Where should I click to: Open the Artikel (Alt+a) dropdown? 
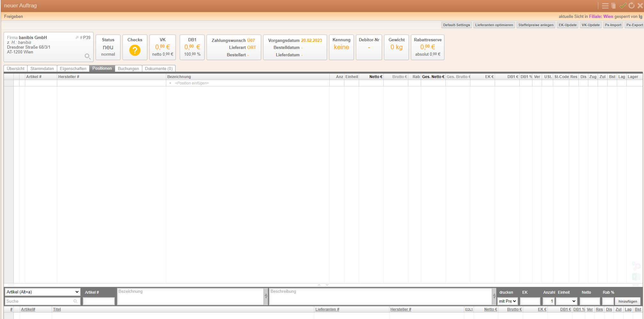(x=43, y=292)
